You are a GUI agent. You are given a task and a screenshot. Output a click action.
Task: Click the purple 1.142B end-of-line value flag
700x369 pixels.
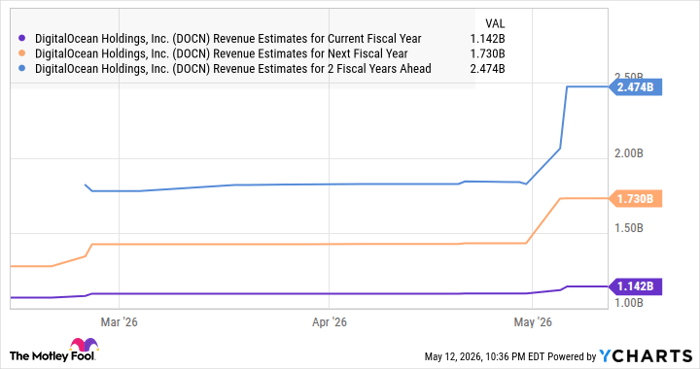coord(635,286)
